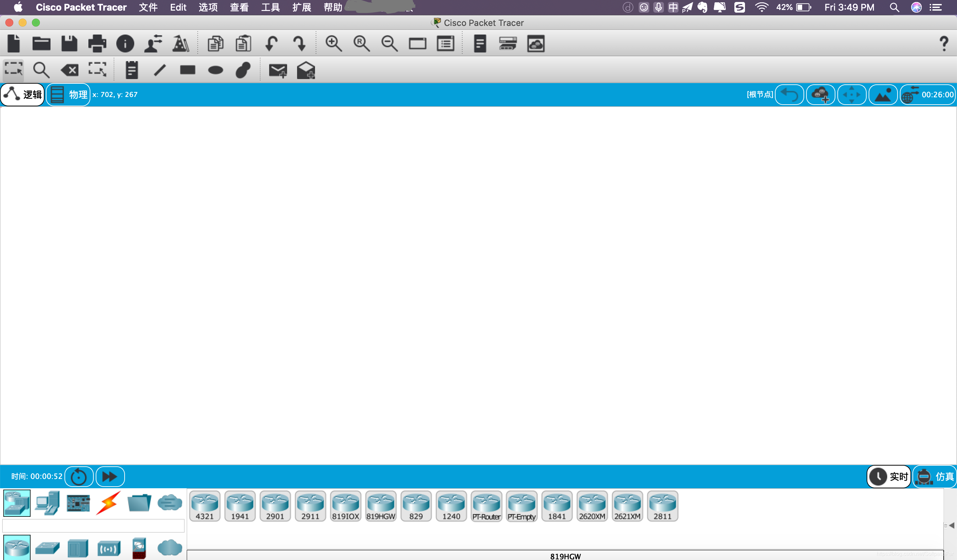The image size is (957, 560).
Task: Create a new file with New icon
Action: (14, 43)
